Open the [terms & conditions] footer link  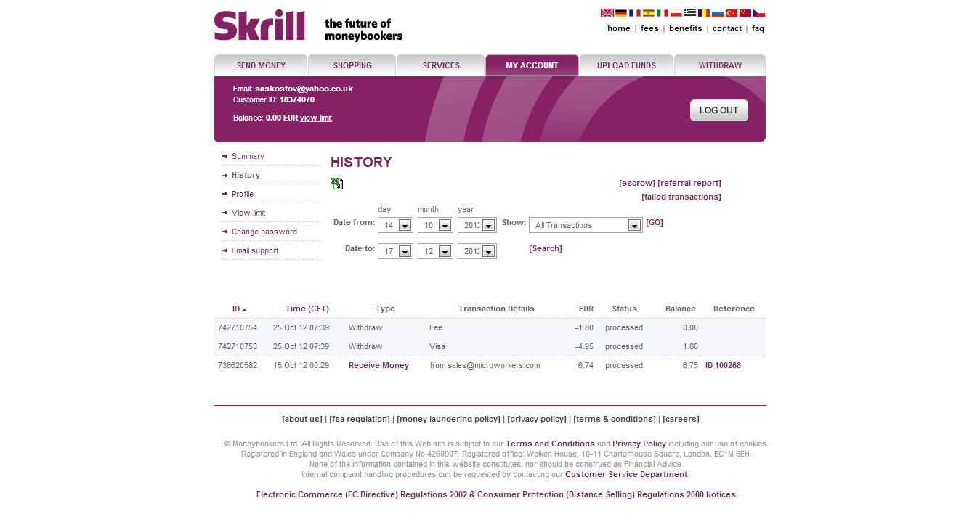point(615,420)
